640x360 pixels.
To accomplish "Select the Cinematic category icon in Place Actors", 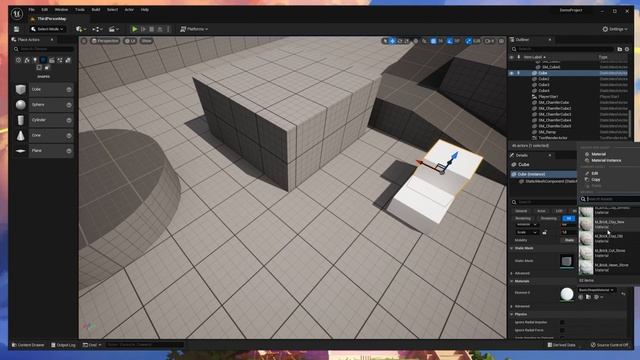I will click(51, 60).
